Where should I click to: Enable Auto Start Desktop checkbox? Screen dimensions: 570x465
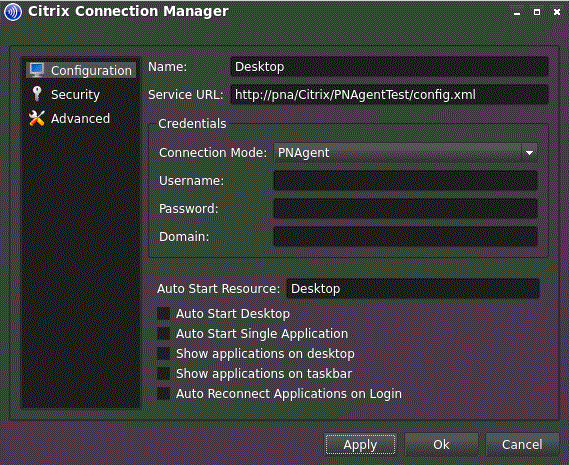[164, 313]
